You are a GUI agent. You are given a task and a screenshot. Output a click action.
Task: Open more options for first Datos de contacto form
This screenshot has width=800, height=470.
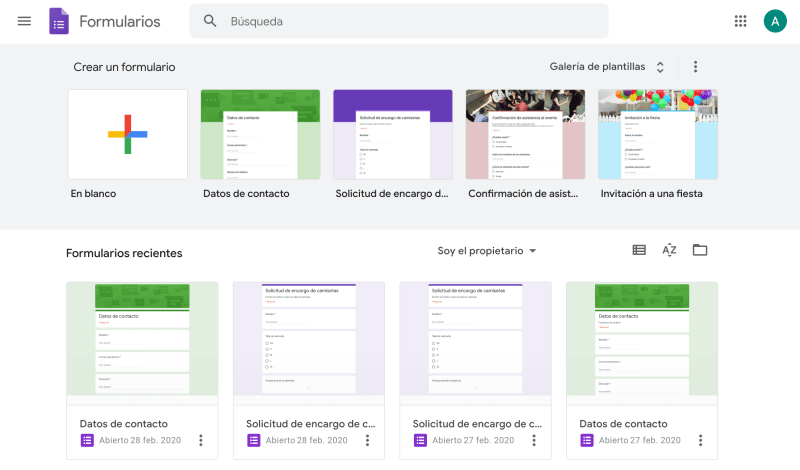[201, 440]
